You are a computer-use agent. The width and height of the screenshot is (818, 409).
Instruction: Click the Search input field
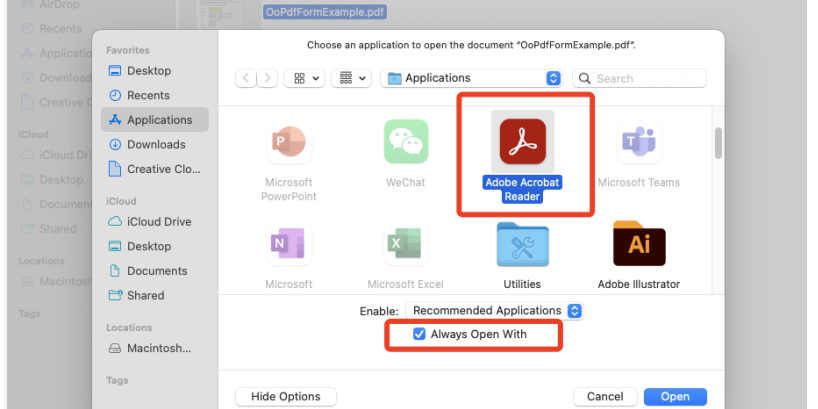coord(640,78)
